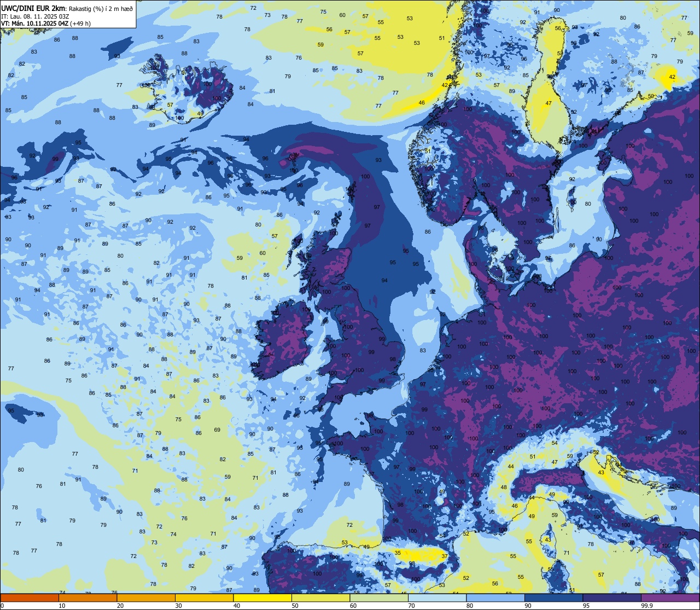The height and width of the screenshot is (610, 700).
Task: Click the 20–30 legend color segment
Action: click(x=146, y=598)
